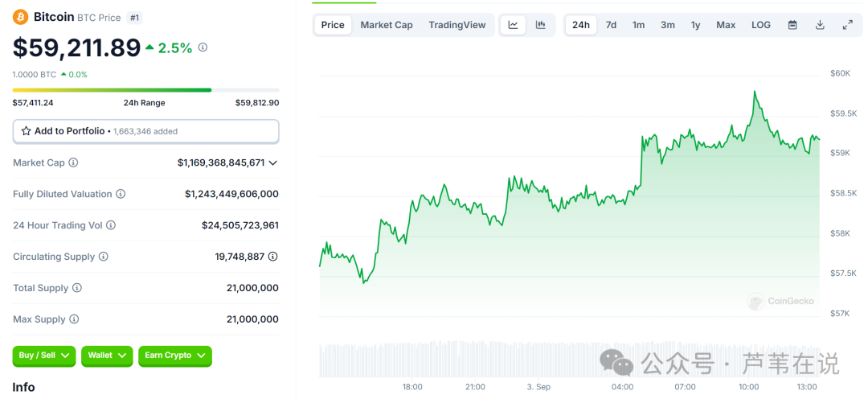
Task: Click the 24 Hour Trading Vol info icon
Action: pos(111,225)
